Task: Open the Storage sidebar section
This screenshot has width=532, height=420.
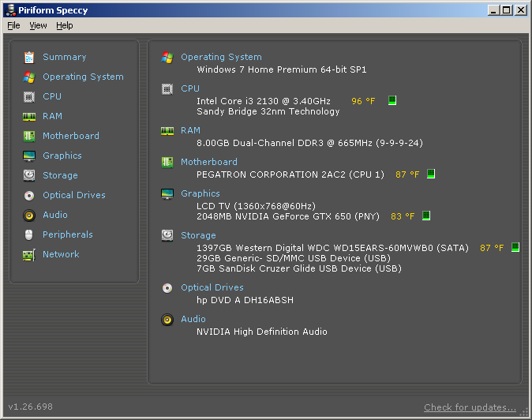Action: pos(60,175)
